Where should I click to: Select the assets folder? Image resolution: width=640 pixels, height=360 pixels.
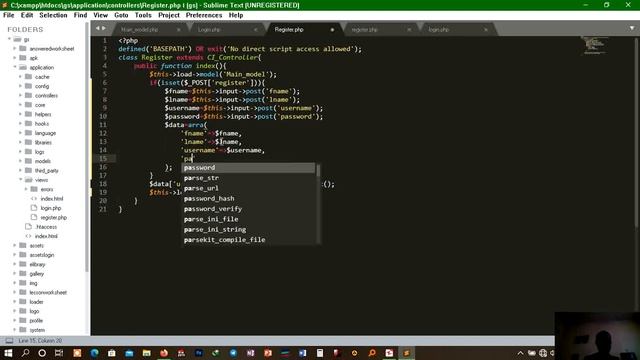pos(36,246)
